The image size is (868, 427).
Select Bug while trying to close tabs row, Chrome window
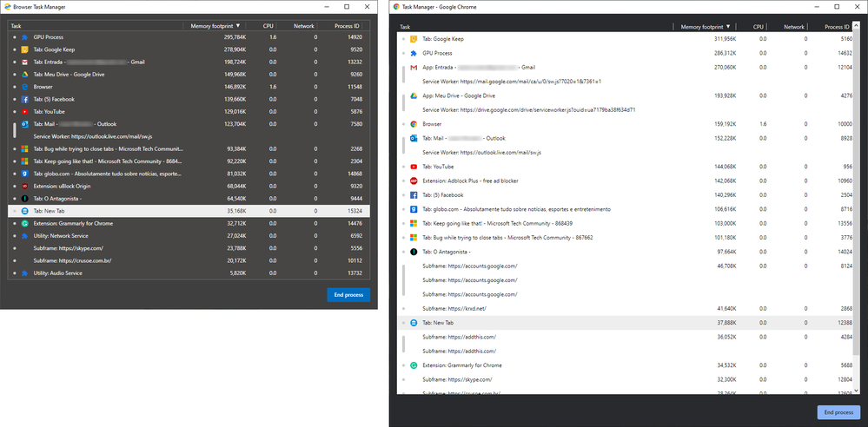pos(626,238)
